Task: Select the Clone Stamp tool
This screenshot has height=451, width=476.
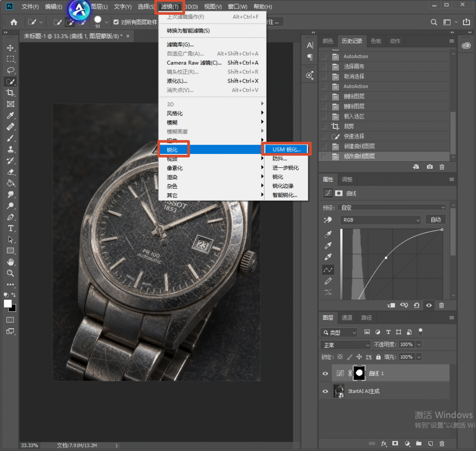Action: point(10,149)
